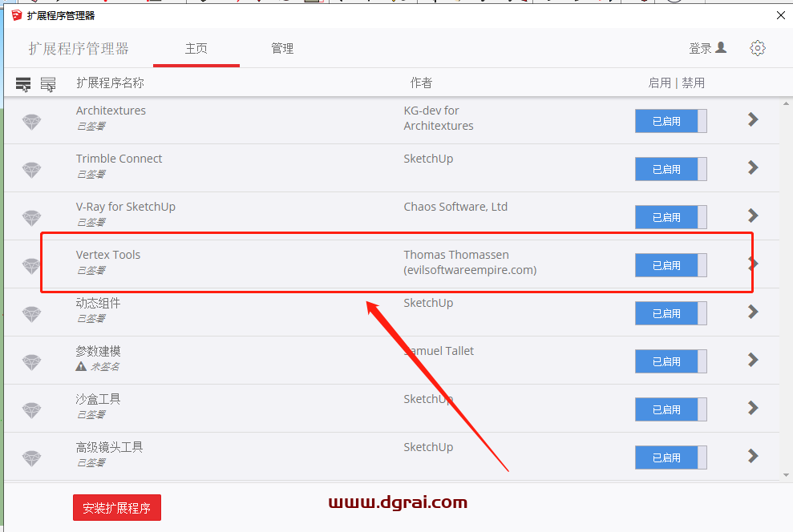This screenshot has width=793, height=532.
Task: Click the gem icon beside Architextures
Action: coord(31,122)
